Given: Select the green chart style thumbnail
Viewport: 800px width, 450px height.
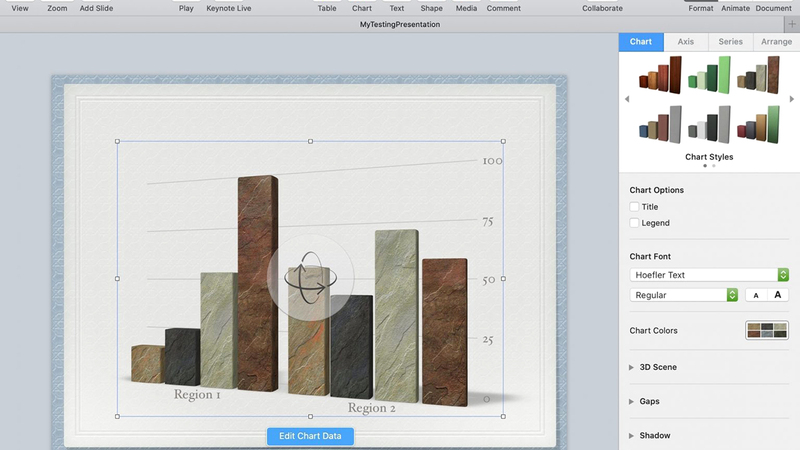Looking at the screenshot, I should (x=709, y=75).
